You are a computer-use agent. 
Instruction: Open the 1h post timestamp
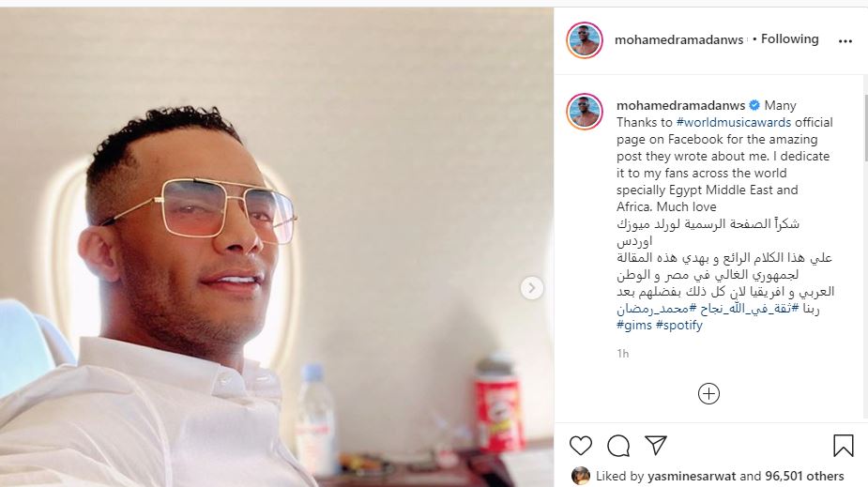623,353
